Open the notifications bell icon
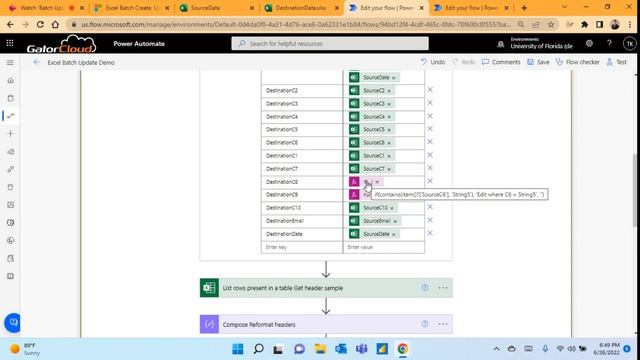 coord(500,44)
